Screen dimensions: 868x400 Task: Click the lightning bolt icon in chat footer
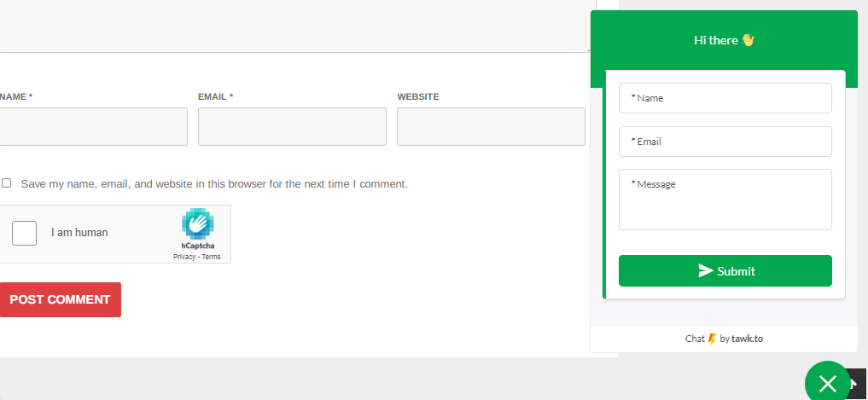pyautogui.click(x=712, y=339)
